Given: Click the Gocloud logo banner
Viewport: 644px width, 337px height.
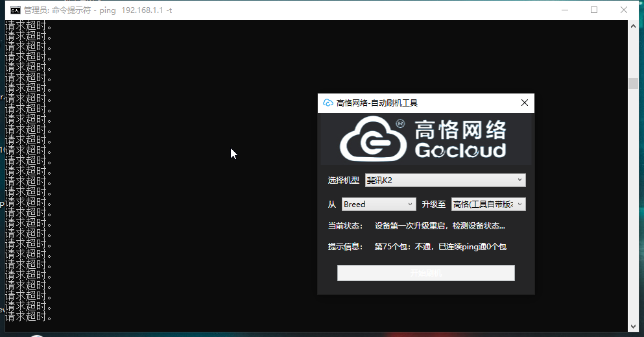Looking at the screenshot, I should pos(426,140).
